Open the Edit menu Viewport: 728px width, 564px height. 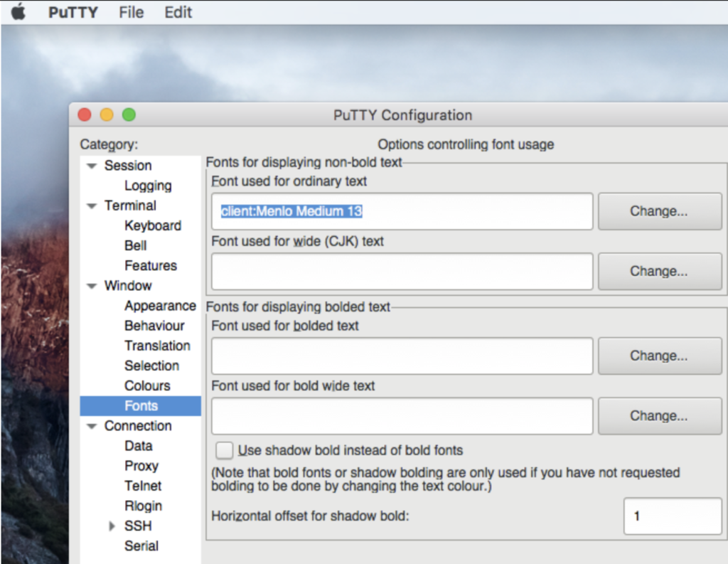tap(177, 11)
